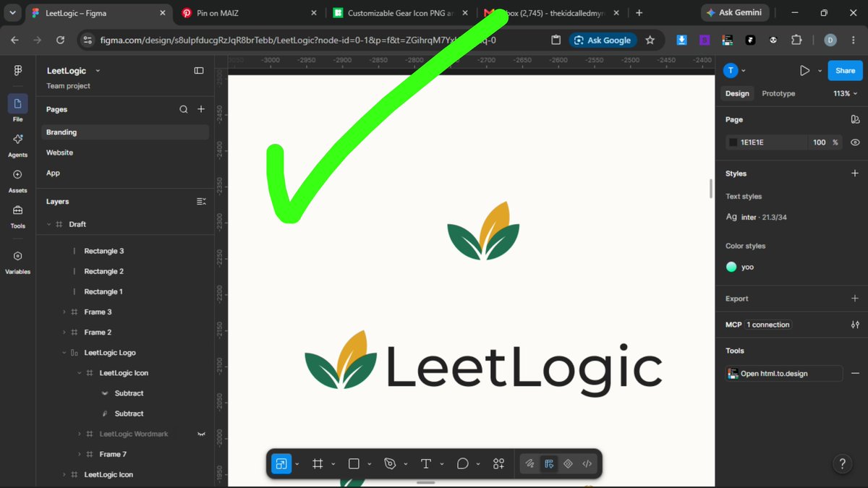868x488 pixels.
Task: Toggle the component mode diamond icon in the toolbar
Action: pyautogui.click(x=568, y=463)
